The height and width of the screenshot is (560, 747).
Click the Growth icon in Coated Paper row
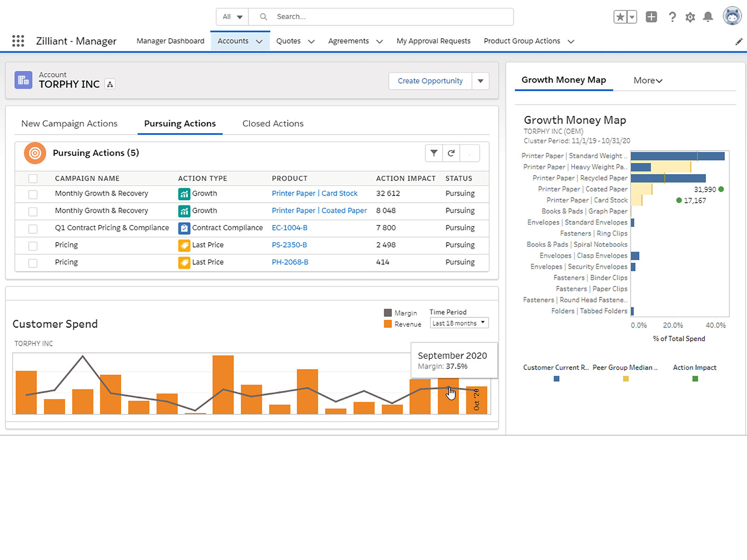184,211
